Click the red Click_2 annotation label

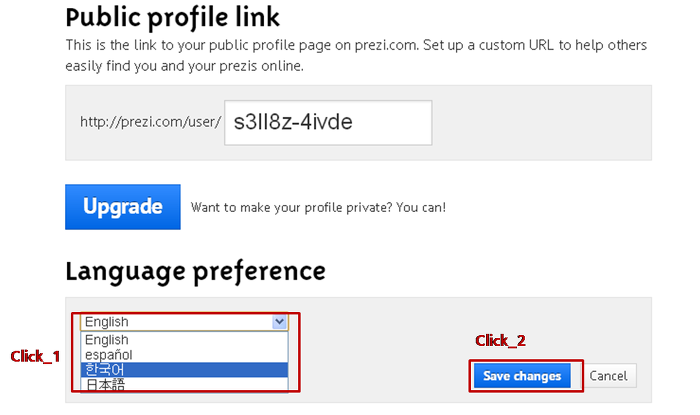point(500,340)
